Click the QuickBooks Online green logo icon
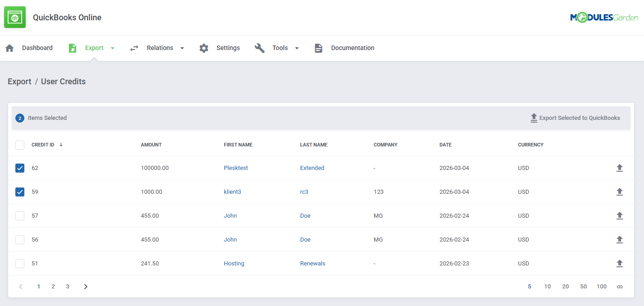Image resolution: width=644 pixels, height=306 pixels. [x=15, y=17]
